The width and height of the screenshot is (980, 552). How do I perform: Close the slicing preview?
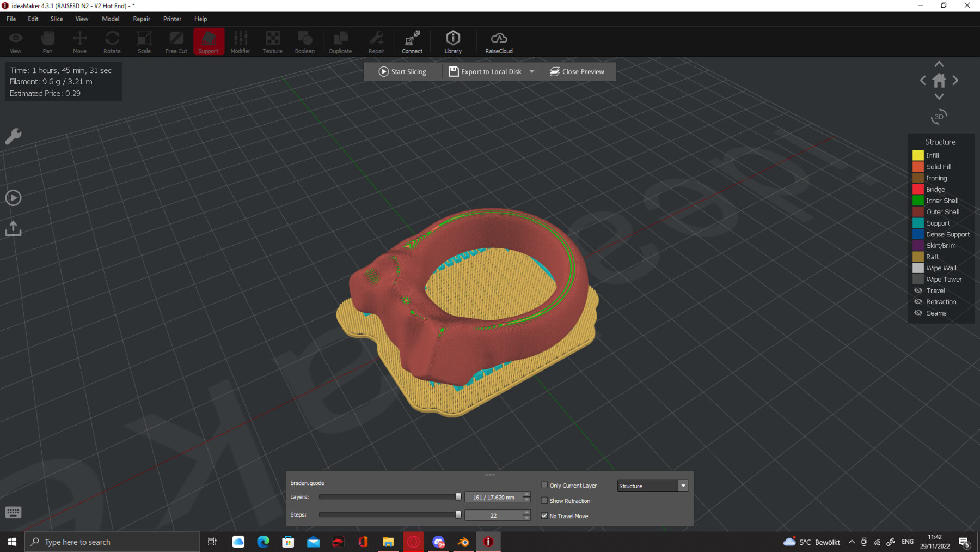click(x=577, y=71)
